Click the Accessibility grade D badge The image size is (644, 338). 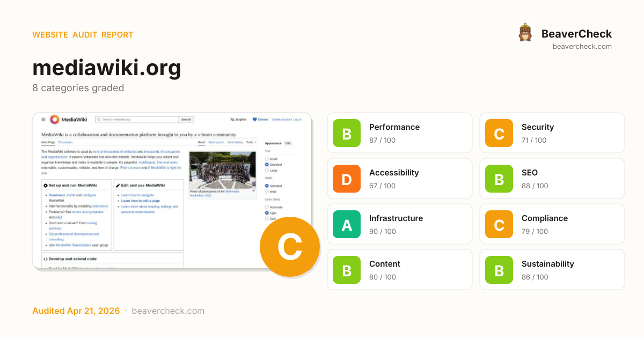pyautogui.click(x=347, y=179)
